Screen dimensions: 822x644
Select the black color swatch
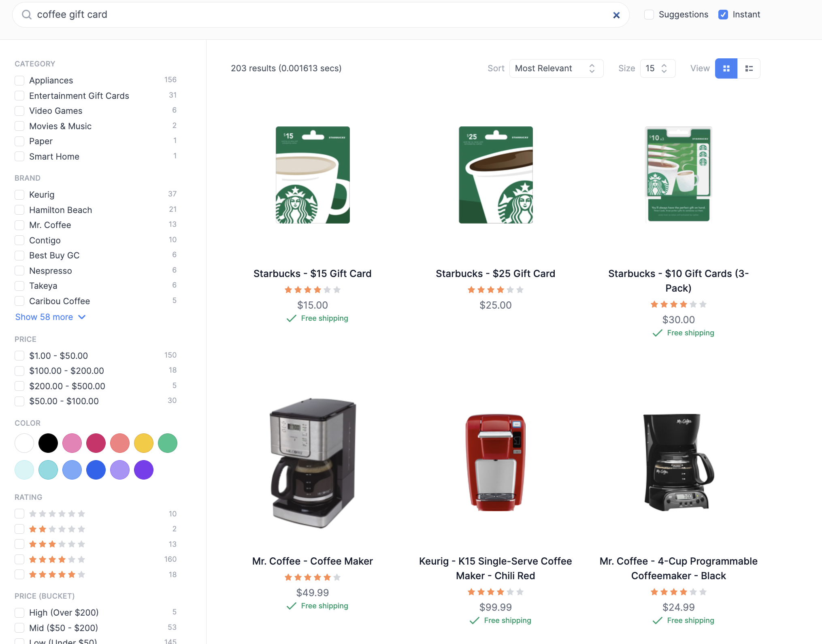[x=48, y=443]
